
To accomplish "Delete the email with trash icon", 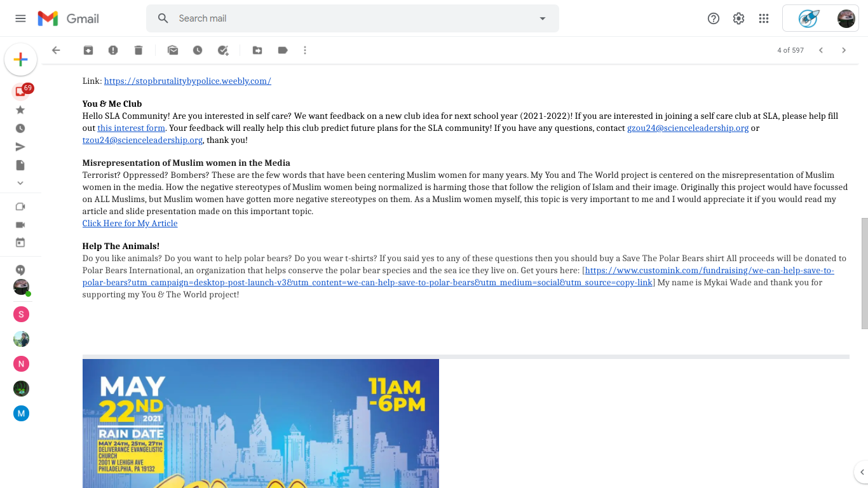I will [139, 50].
